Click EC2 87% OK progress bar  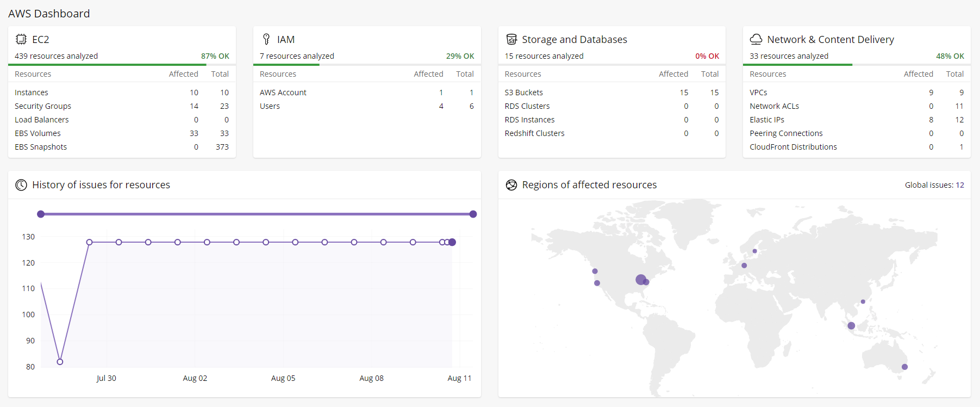click(x=122, y=65)
